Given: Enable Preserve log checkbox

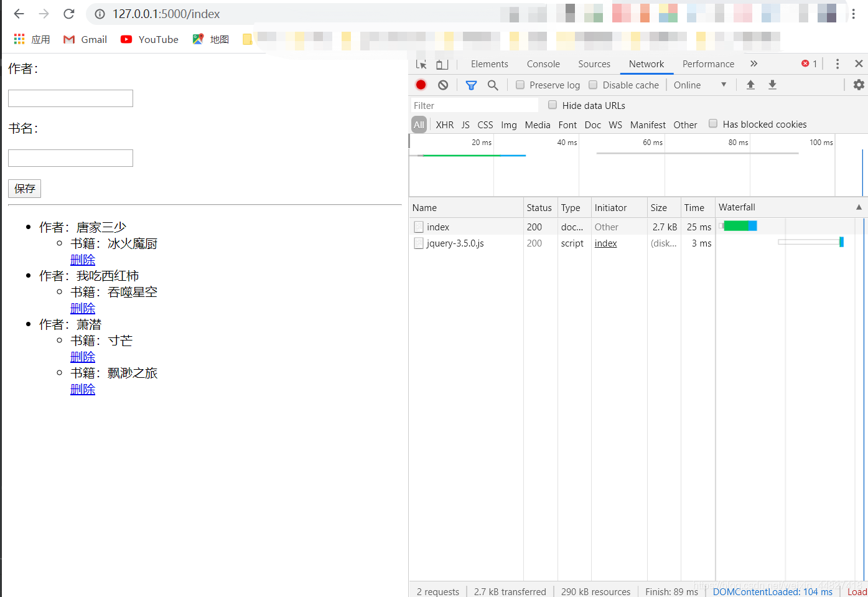Looking at the screenshot, I should (x=520, y=85).
